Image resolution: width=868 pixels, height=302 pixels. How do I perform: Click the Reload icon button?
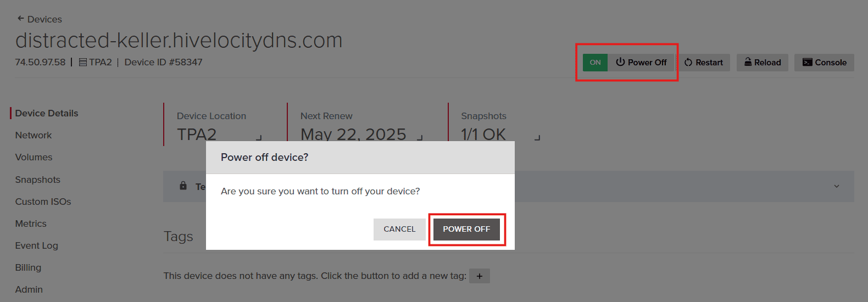pyautogui.click(x=748, y=62)
